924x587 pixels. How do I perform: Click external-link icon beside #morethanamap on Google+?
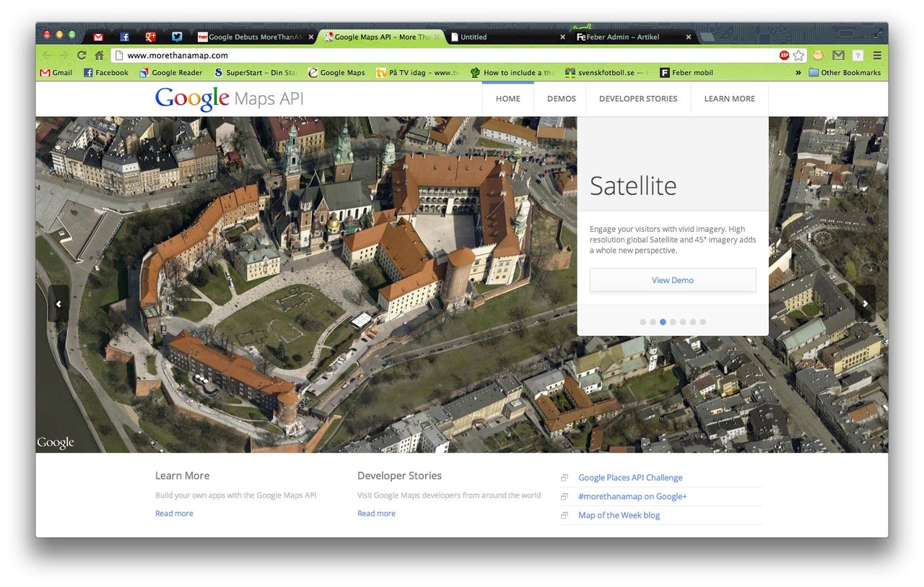point(565,496)
